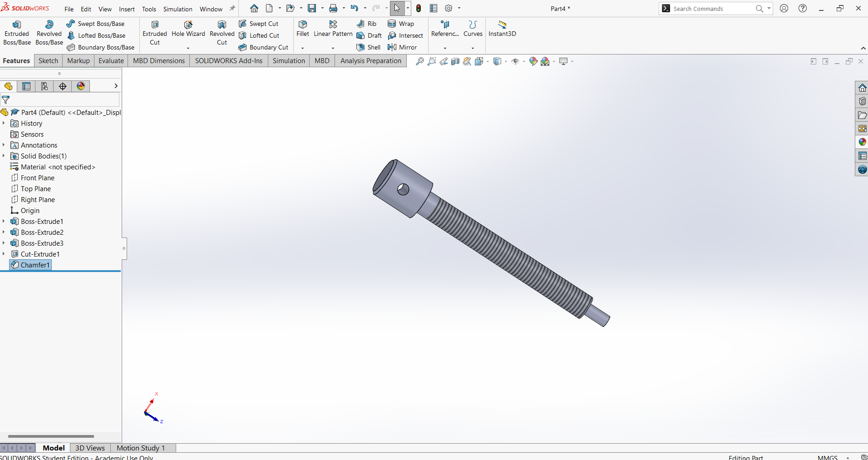
Task: Click the Zoom to Fit icon
Action: tap(420, 61)
